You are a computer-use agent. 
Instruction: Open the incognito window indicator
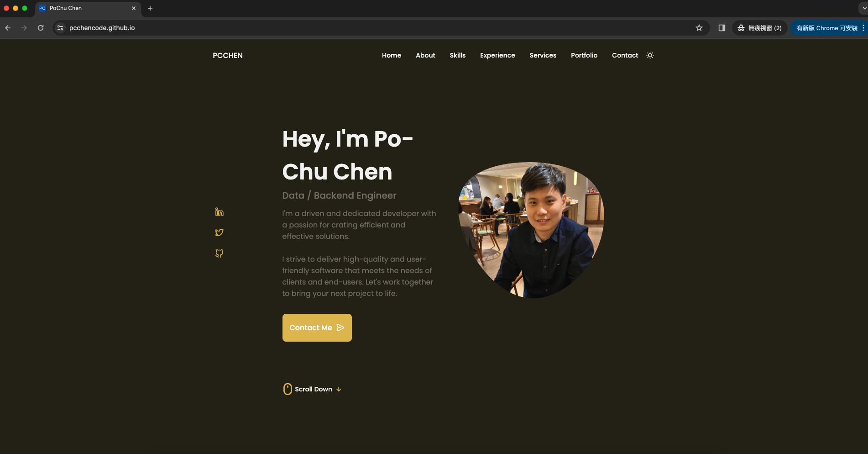pyautogui.click(x=760, y=28)
